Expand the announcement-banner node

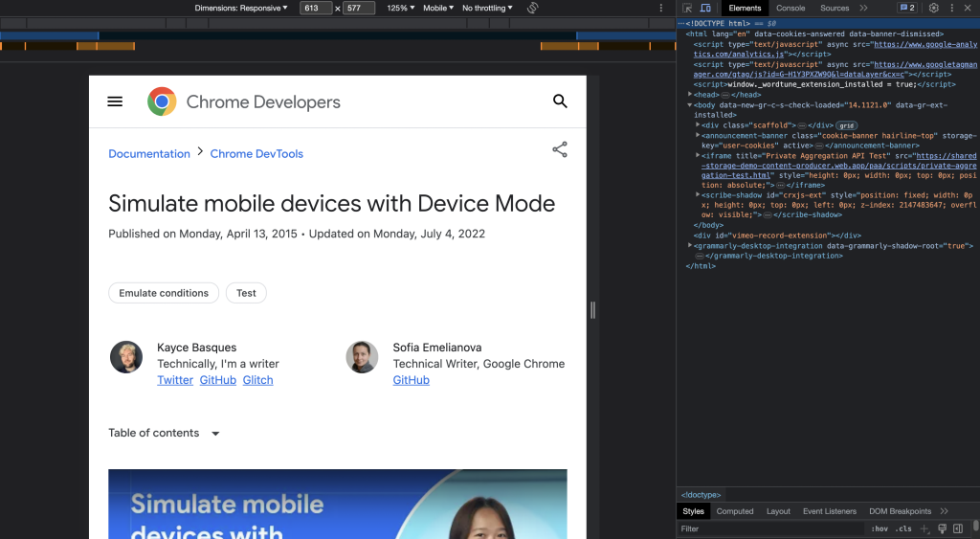pyautogui.click(x=698, y=135)
